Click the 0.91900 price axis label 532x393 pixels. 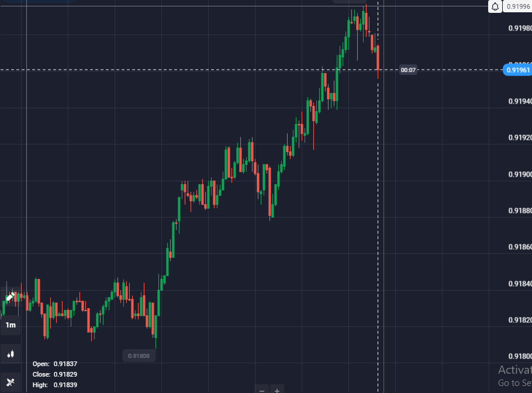(x=520, y=174)
